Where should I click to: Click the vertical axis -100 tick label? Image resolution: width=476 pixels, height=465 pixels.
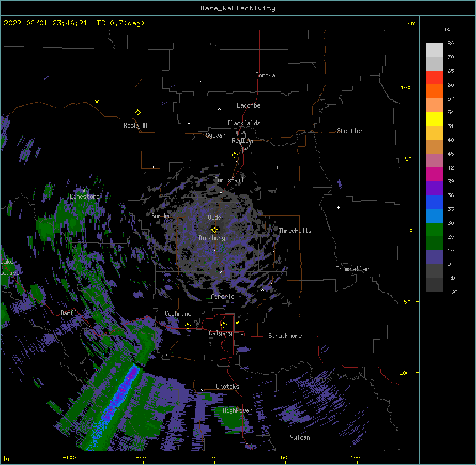click(x=404, y=373)
